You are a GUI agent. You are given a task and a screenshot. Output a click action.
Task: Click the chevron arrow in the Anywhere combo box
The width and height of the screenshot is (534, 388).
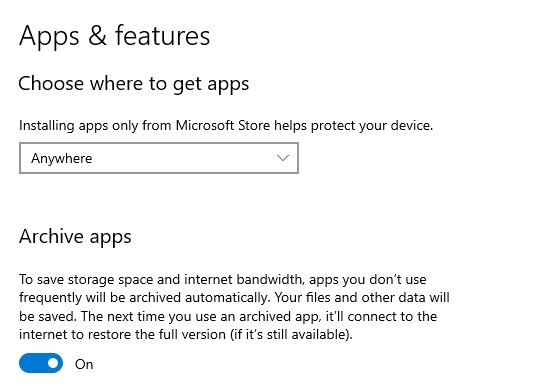pyautogui.click(x=283, y=158)
